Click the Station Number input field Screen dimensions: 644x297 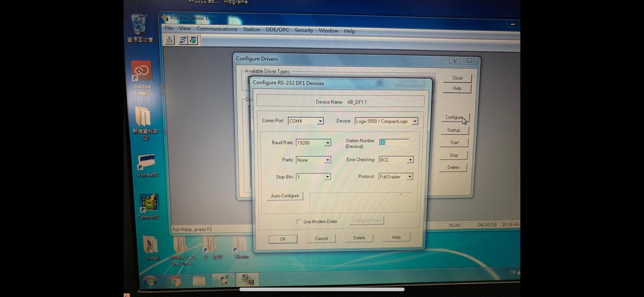pyautogui.click(x=394, y=143)
